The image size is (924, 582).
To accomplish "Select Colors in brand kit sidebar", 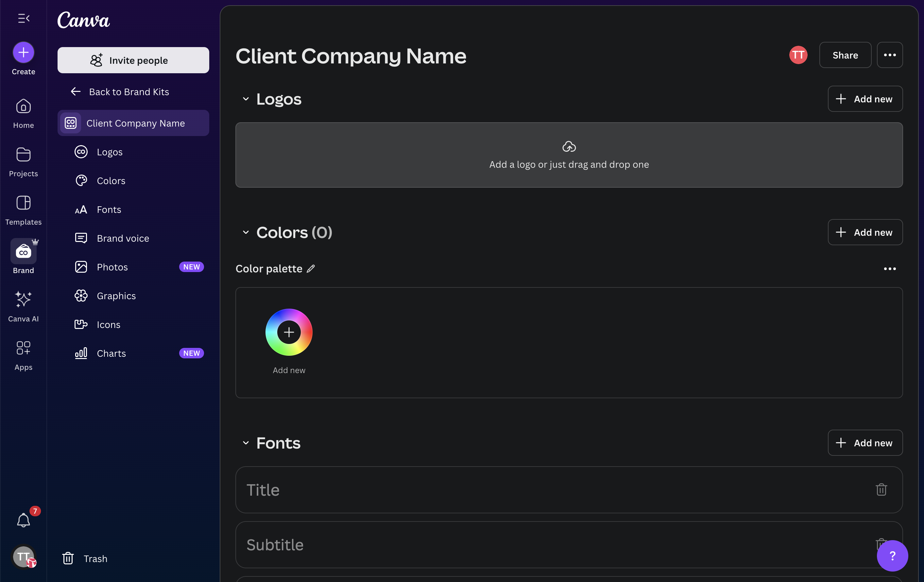I will [x=133, y=181].
